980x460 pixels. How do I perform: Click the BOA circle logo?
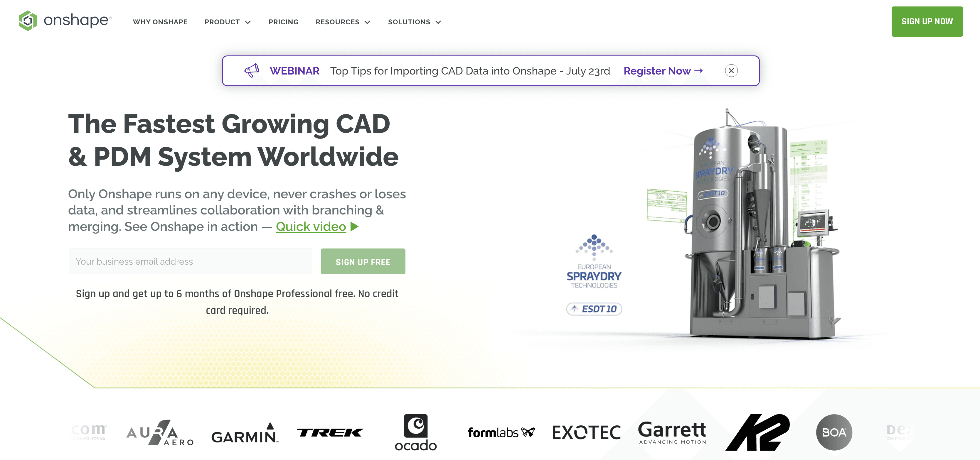pos(834,433)
